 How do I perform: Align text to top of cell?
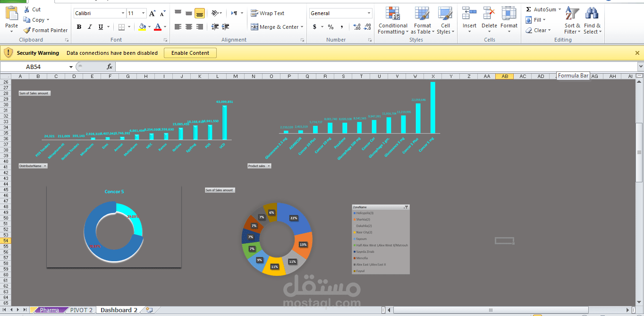178,13
